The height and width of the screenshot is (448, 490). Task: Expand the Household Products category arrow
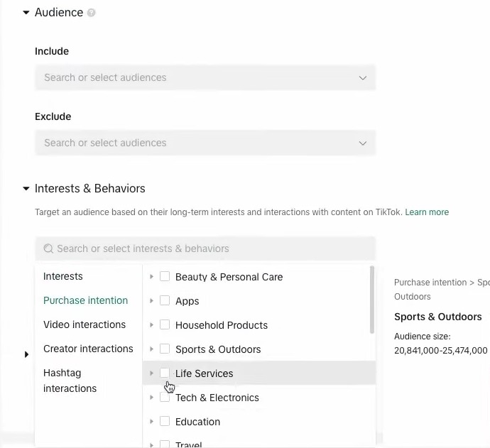click(151, 325)
